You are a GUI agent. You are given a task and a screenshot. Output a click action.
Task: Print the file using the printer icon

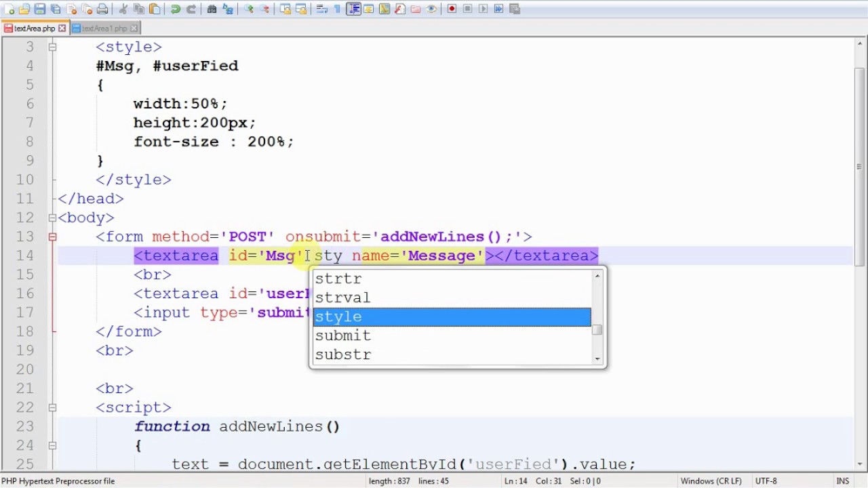coord(102,9)
